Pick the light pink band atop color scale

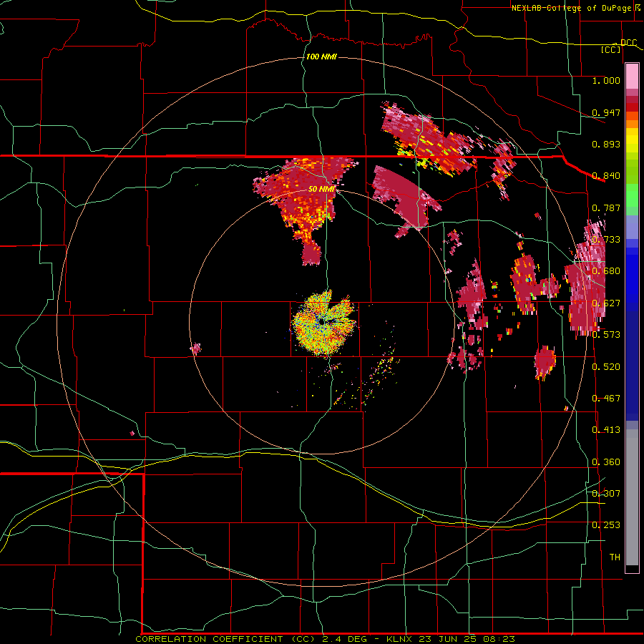632,76
